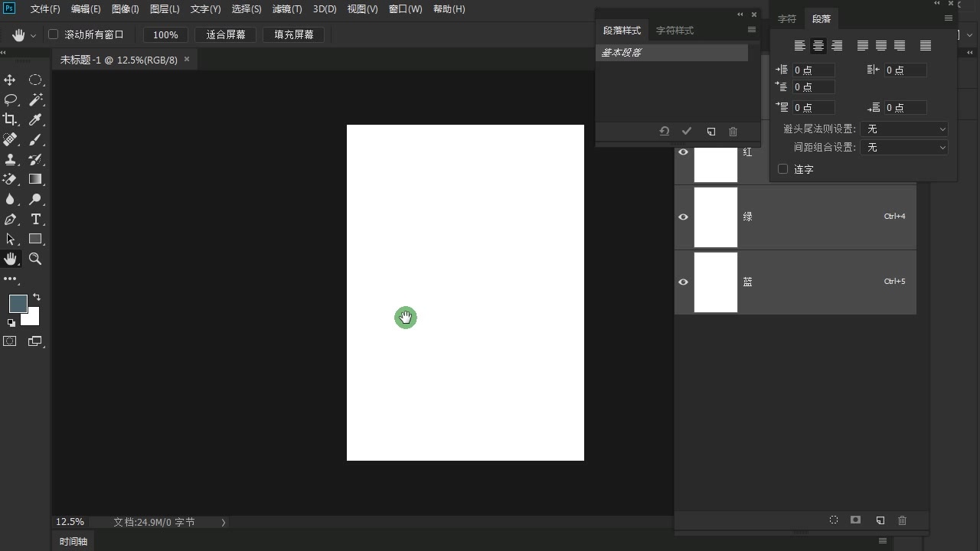The image size is (980, 551).
Task: Expand the toolbox to two columns
Action: (4, 52)
